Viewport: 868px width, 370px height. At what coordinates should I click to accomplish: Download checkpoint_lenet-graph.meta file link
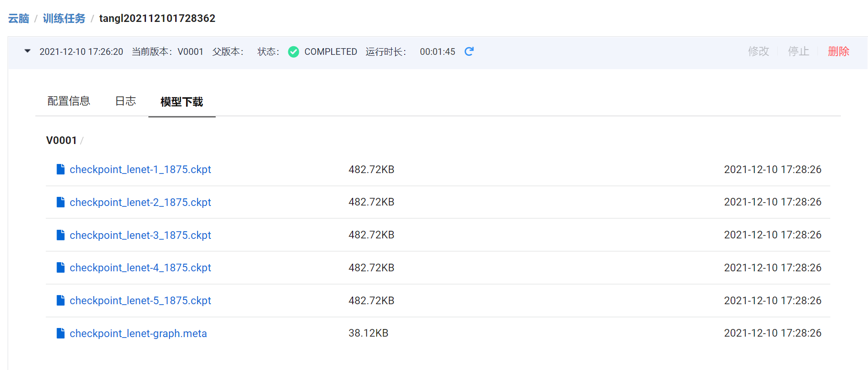pos(138,333)
